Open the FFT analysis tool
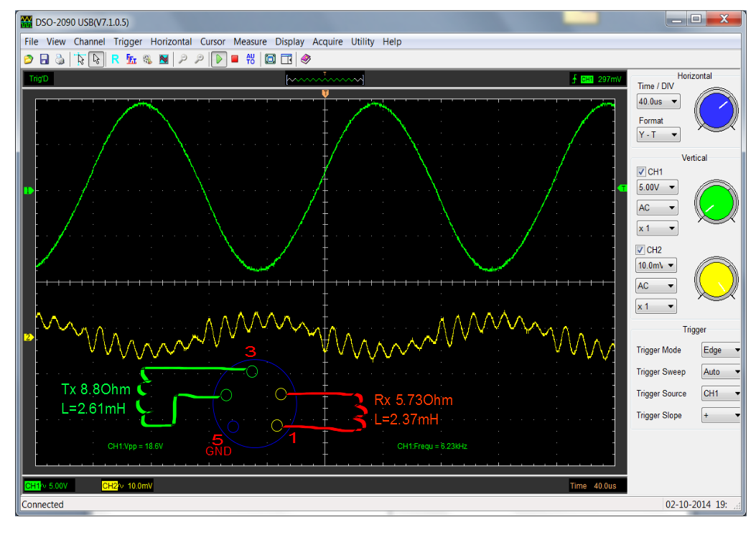The width and height of the screenshot is (756, 535). pos(131,59)
